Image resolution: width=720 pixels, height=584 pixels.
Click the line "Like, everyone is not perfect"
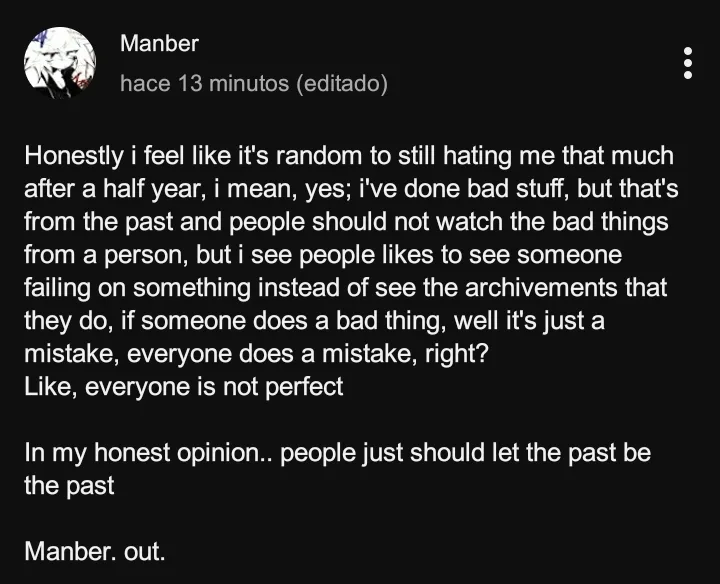coord(183,386)
